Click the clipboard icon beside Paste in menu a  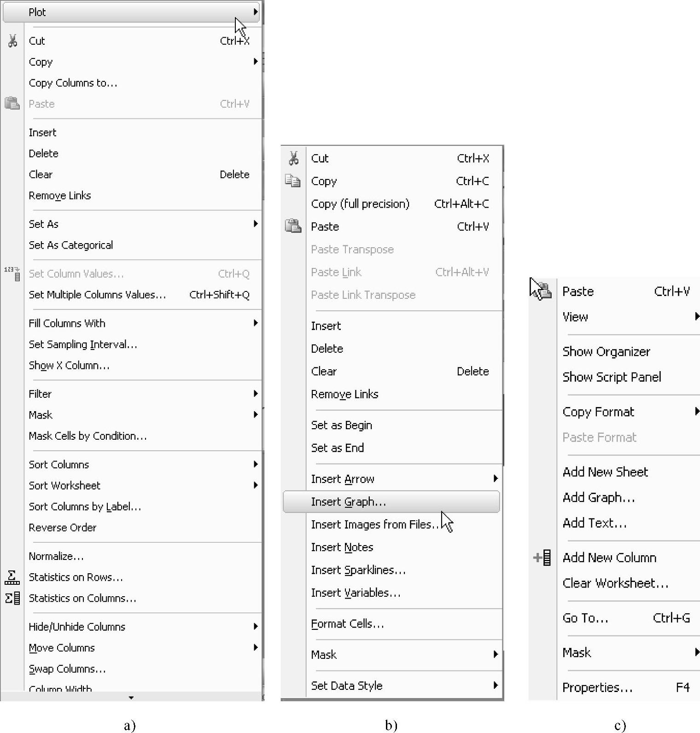point(12,103)
